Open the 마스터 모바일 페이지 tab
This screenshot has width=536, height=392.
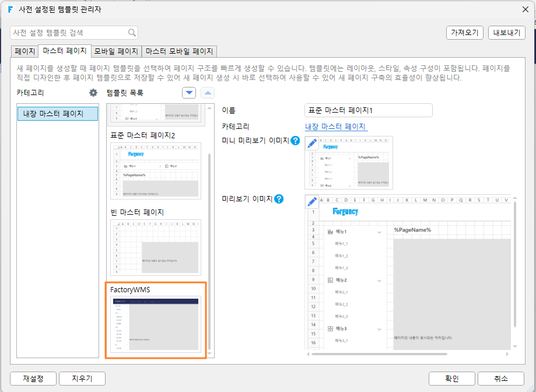click(x=179, y=51)
